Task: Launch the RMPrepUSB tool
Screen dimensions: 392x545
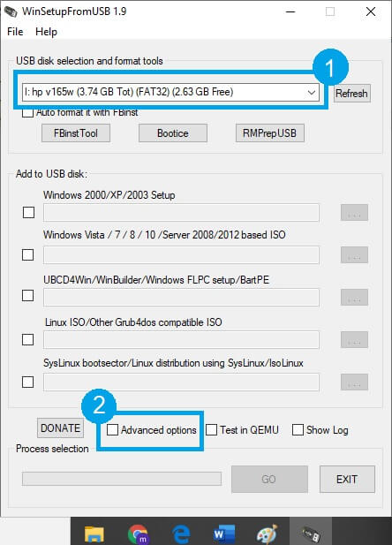Action: [269, 133]
